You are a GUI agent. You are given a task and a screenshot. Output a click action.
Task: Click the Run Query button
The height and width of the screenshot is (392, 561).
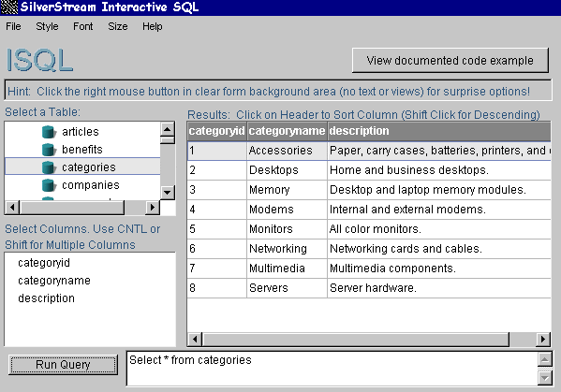click(63, 365)
